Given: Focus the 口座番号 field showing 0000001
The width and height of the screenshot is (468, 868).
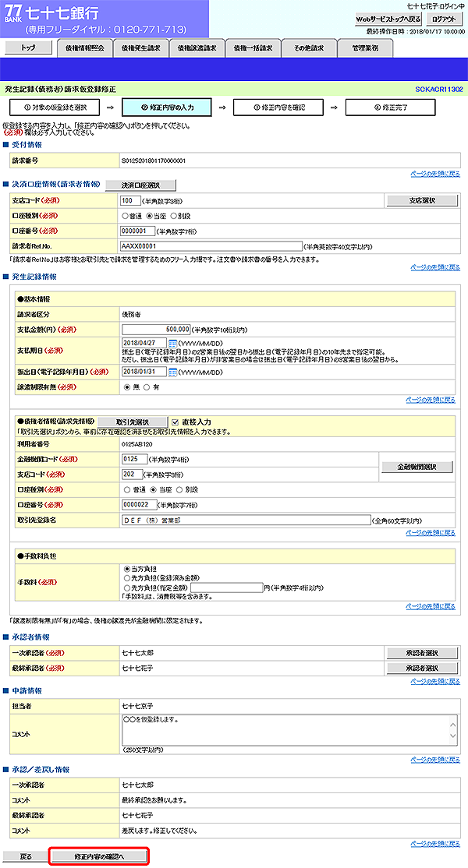Looking at the screenshot, I should coord(137,231).
